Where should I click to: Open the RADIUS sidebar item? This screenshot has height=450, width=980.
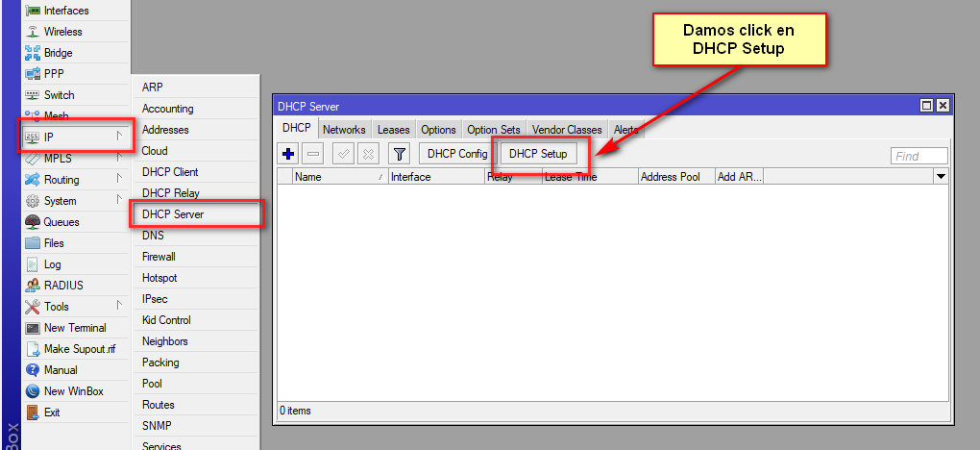pyautogui.click(x=63, y=286)
